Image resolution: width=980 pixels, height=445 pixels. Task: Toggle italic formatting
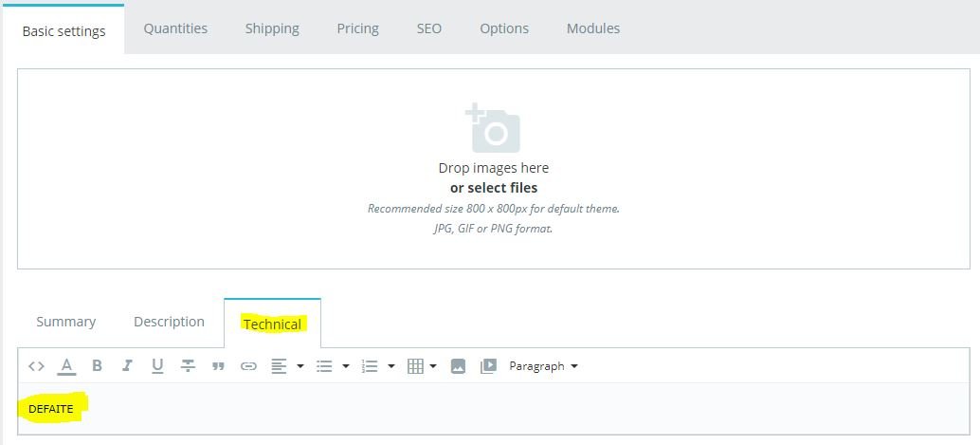(x=128, y=366)
